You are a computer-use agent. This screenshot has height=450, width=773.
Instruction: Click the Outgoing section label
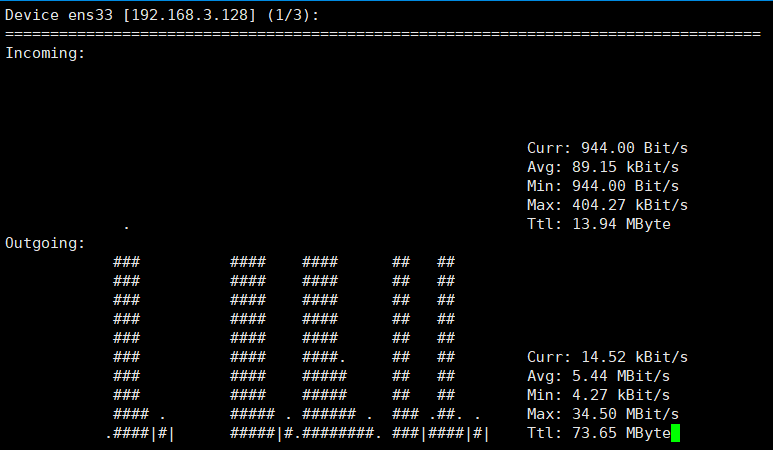(45, 243)
